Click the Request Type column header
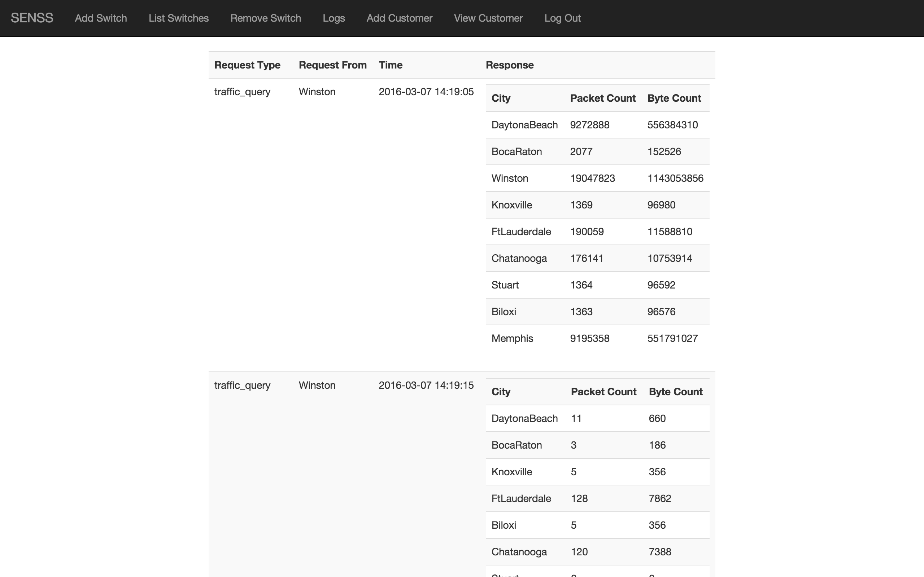This screenshot has height=577, width=924. tap(247, 65)
